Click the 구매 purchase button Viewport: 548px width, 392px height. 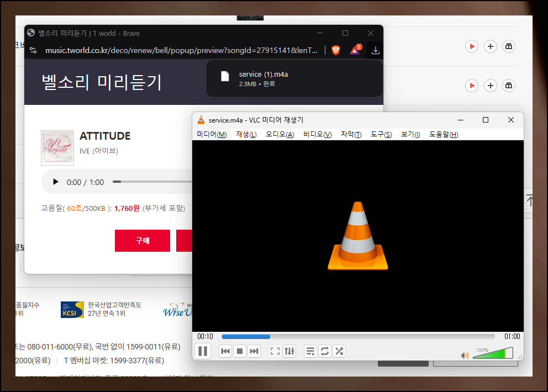142,240
